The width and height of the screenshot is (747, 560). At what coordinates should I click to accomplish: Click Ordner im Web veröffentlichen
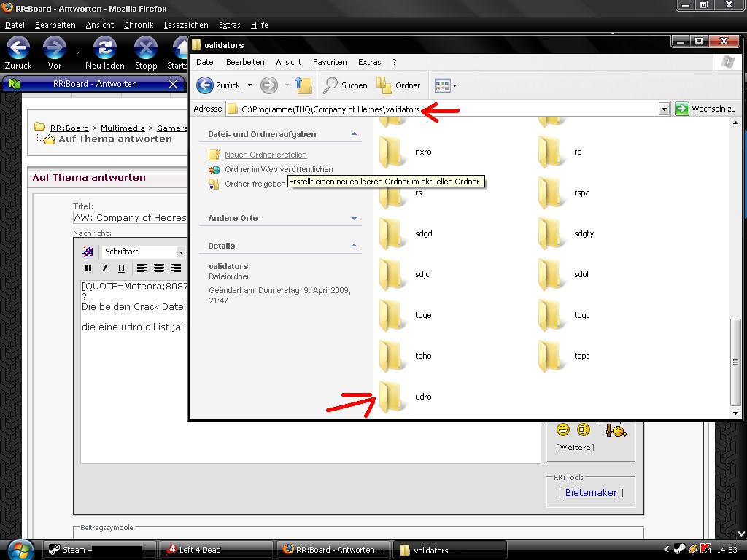[279, 169]
